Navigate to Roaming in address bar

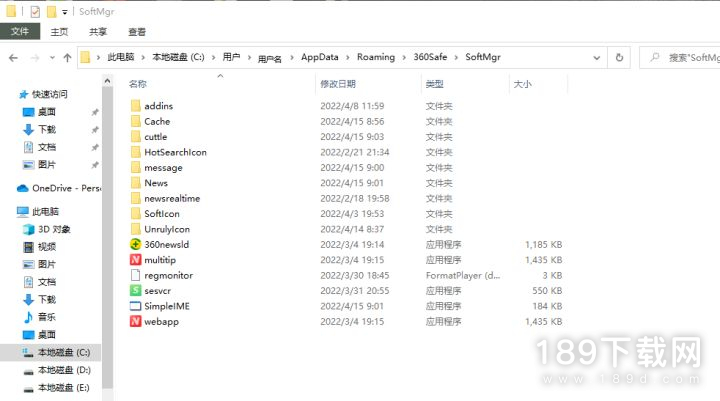coord(376,57)
